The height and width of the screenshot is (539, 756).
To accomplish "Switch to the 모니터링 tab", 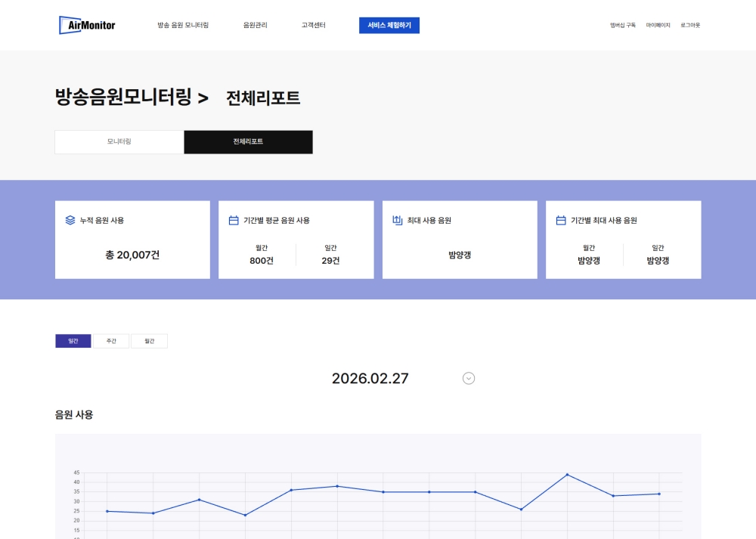I will 119,142.
